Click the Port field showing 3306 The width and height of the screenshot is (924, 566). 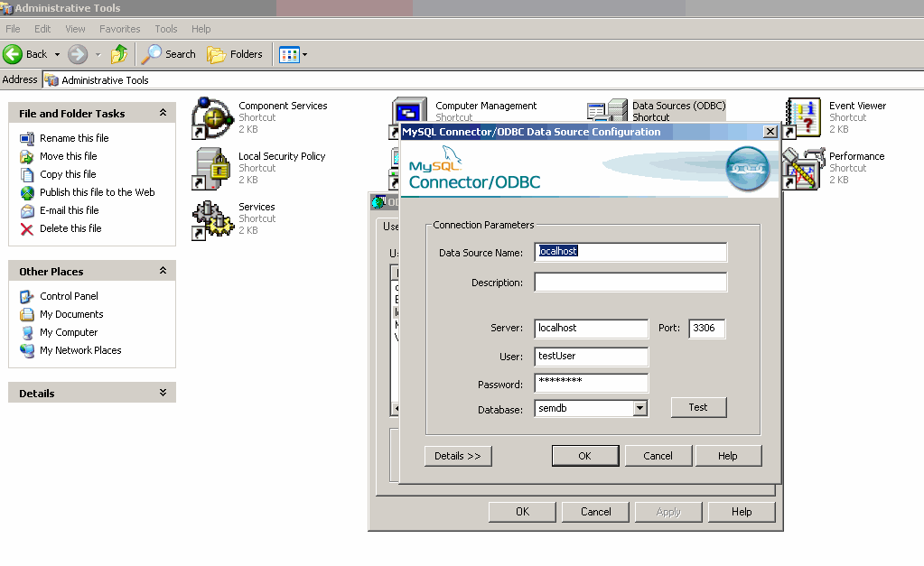coord(706,328)
